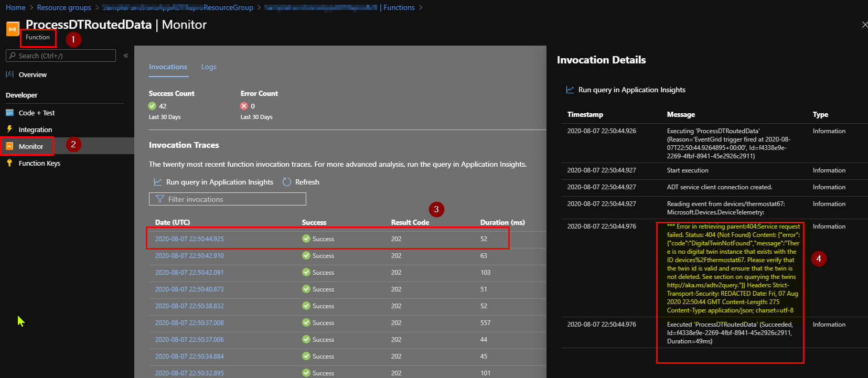Click success check icon in 22:50:38.832 row
The width and height of the screenshot is (868, 378).
[306, 306]
